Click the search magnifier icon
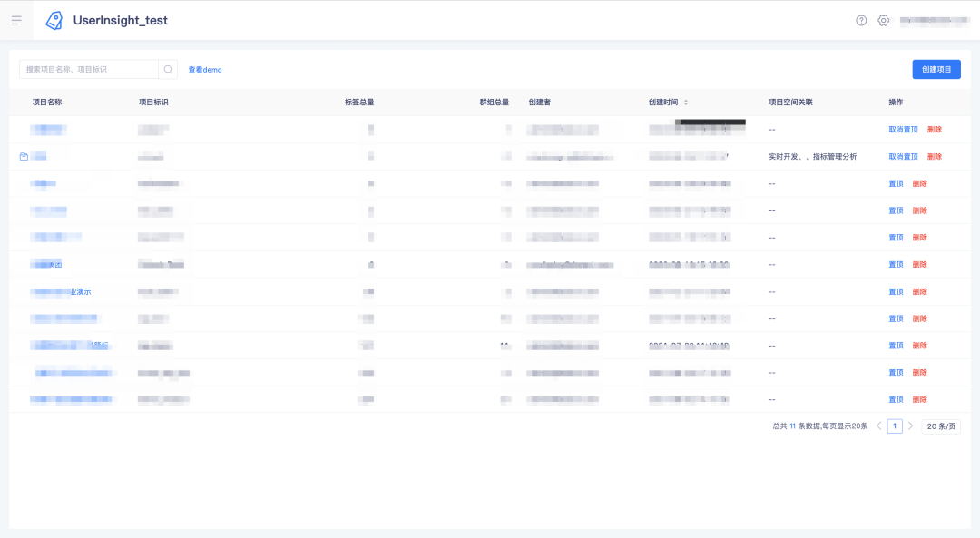This screenshot has height=538, width=980. point(168,69)
